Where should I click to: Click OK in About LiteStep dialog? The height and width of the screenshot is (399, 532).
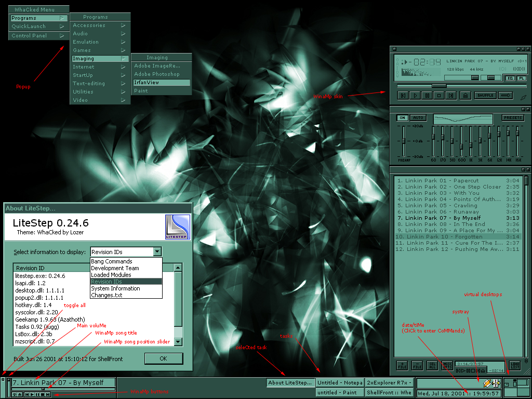[x=163, y=358]
